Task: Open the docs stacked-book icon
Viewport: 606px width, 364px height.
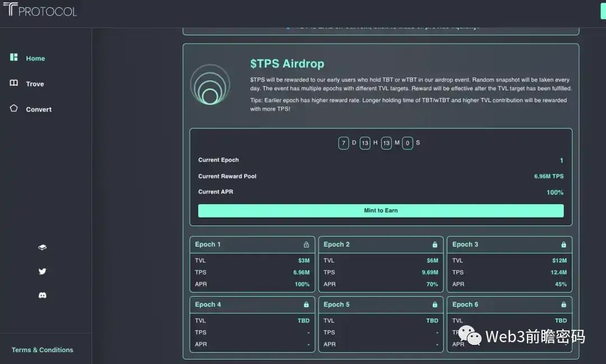Action: click(x=42, y=247)
